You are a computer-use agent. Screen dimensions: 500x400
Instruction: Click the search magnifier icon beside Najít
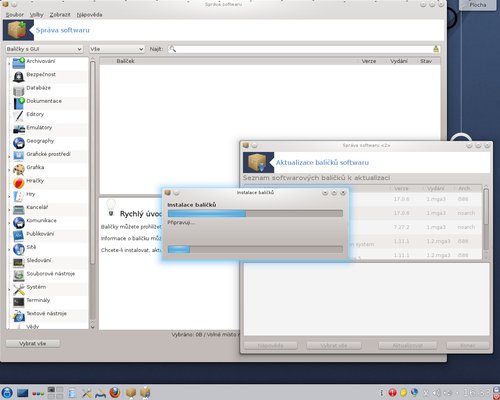(x=172, y=49)
